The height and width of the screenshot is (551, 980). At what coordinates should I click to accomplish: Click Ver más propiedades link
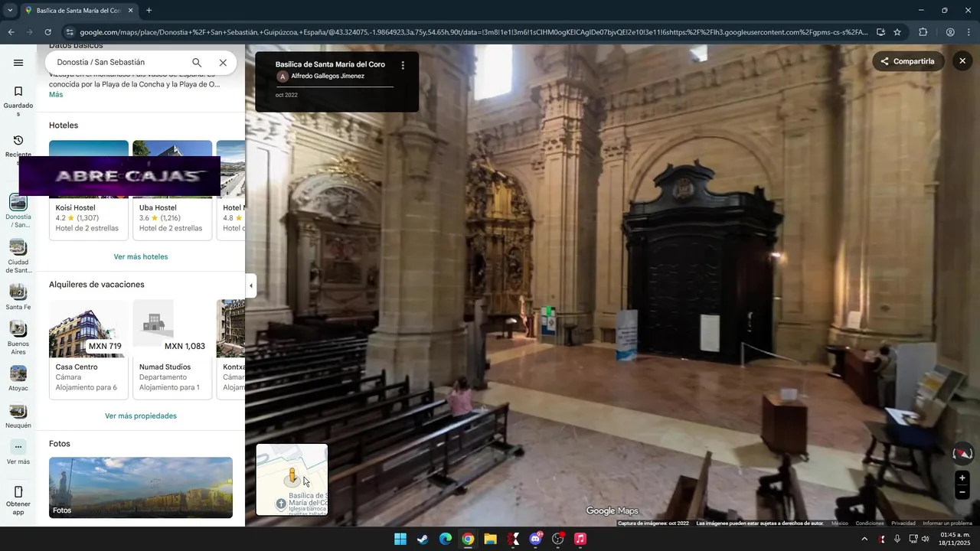pyautogui.click(x=141, y=416)
